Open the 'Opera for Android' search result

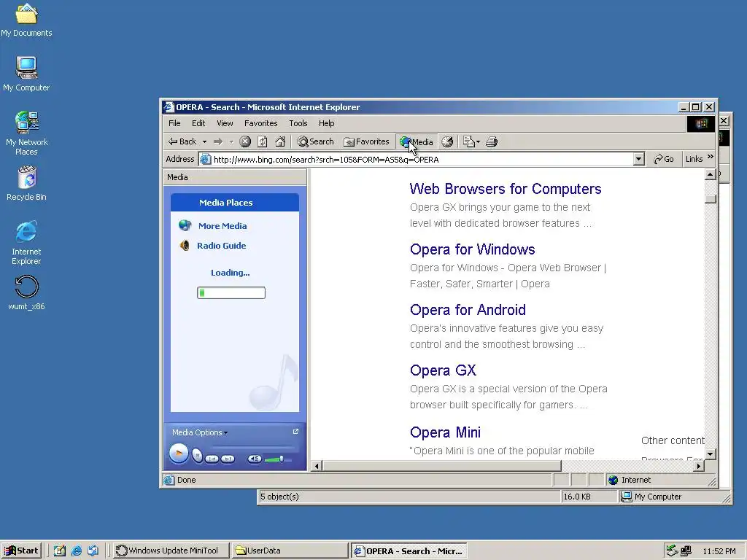tap(468, 310)
